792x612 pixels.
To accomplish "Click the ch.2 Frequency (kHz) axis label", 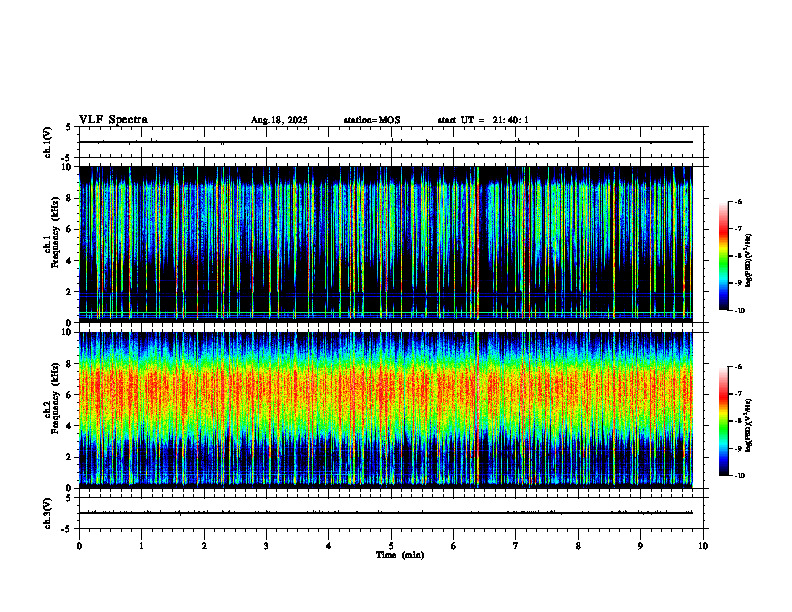I will [52, 398].
